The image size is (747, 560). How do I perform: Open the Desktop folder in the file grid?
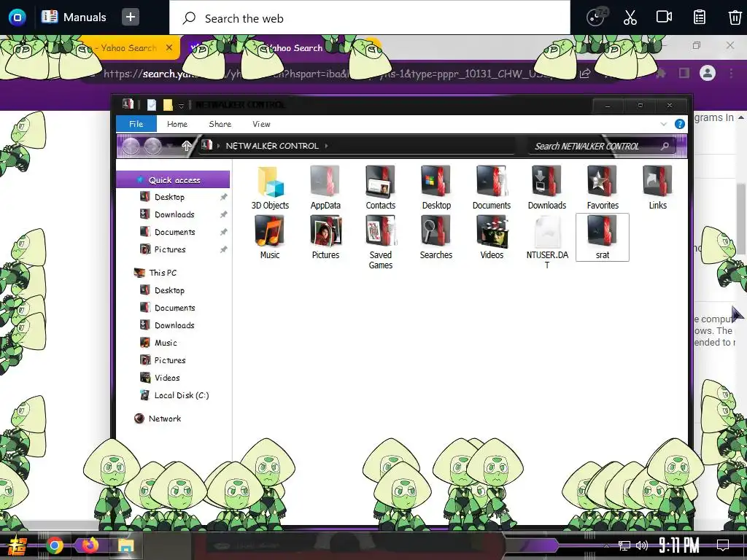(x=436, y=188)
